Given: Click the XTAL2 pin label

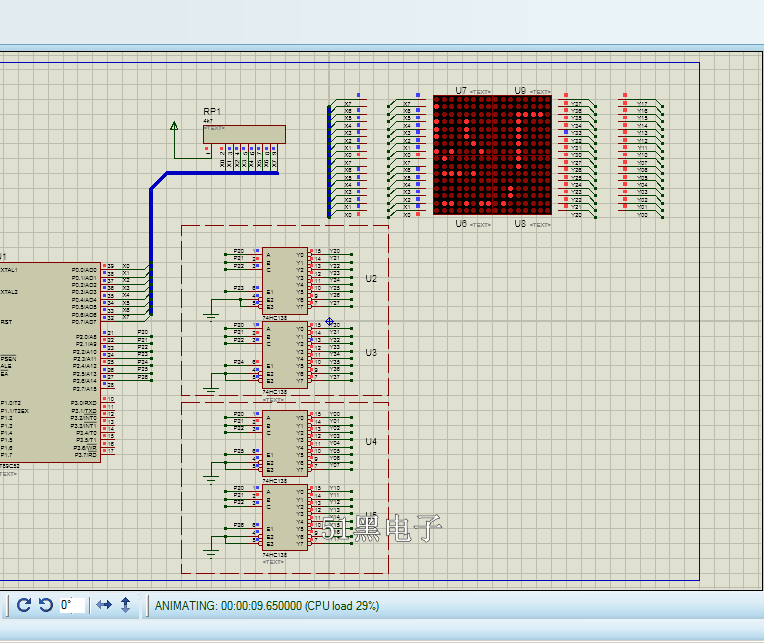Looking at the screenshot, I should coord(9,292).
